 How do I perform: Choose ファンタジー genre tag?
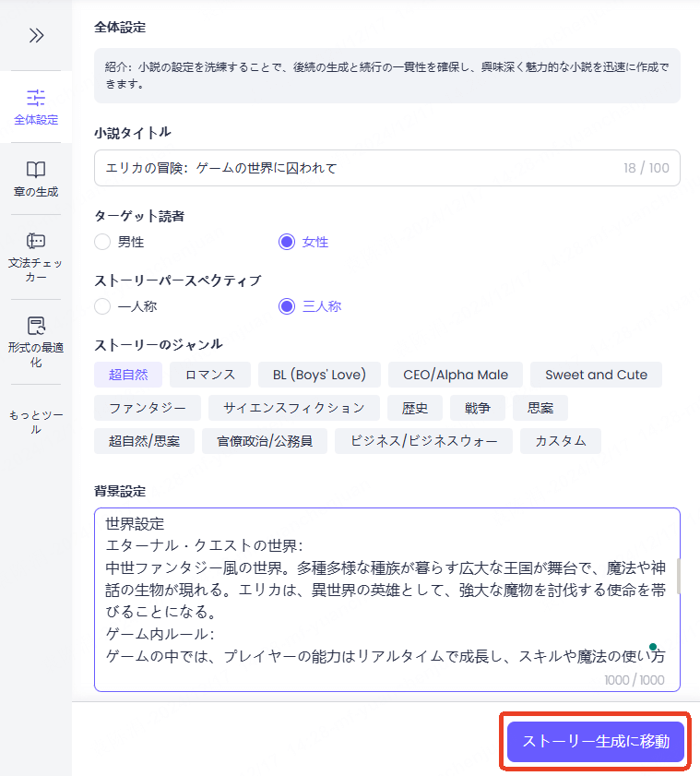click(148, 408)
